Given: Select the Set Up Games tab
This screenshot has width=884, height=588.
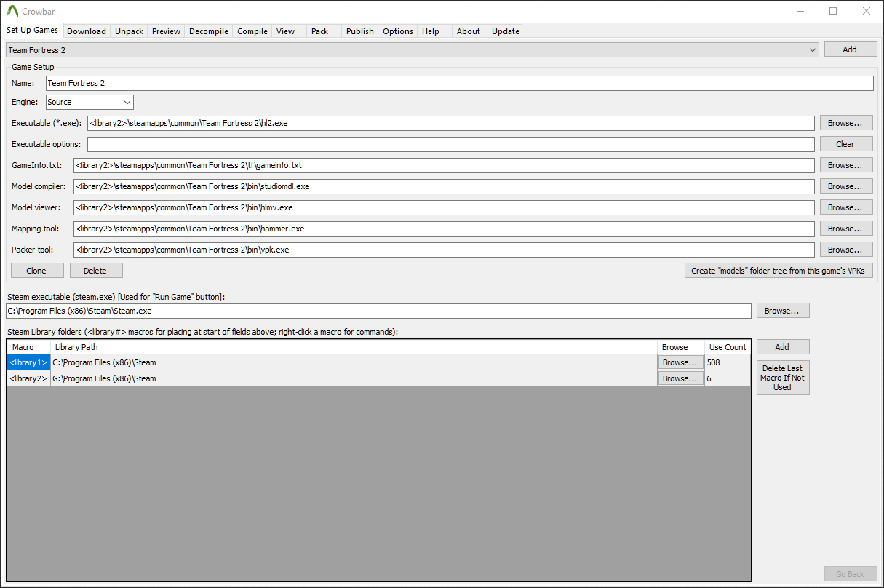Looking at the screenshot, I should pyautogui.click(x=33, y=31).
